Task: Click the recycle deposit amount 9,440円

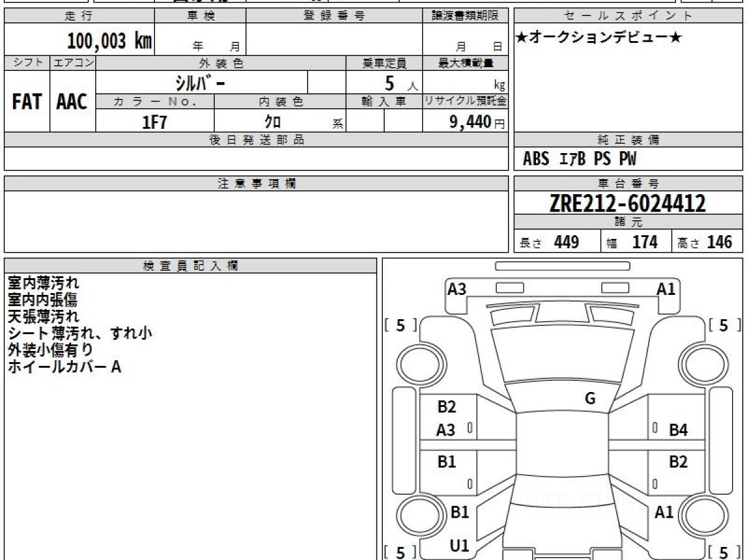Action: (x=477, y=122)
